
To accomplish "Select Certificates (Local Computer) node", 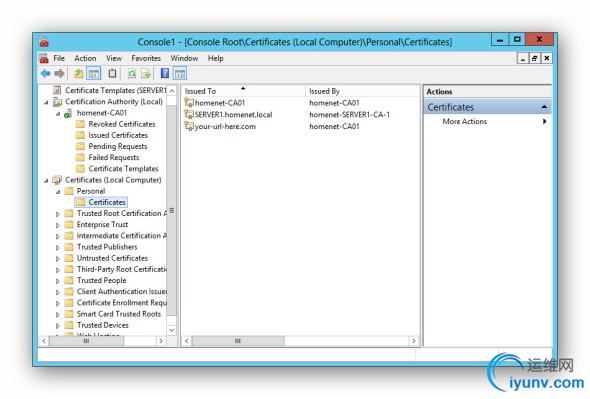I will click(x=113, y=180).
